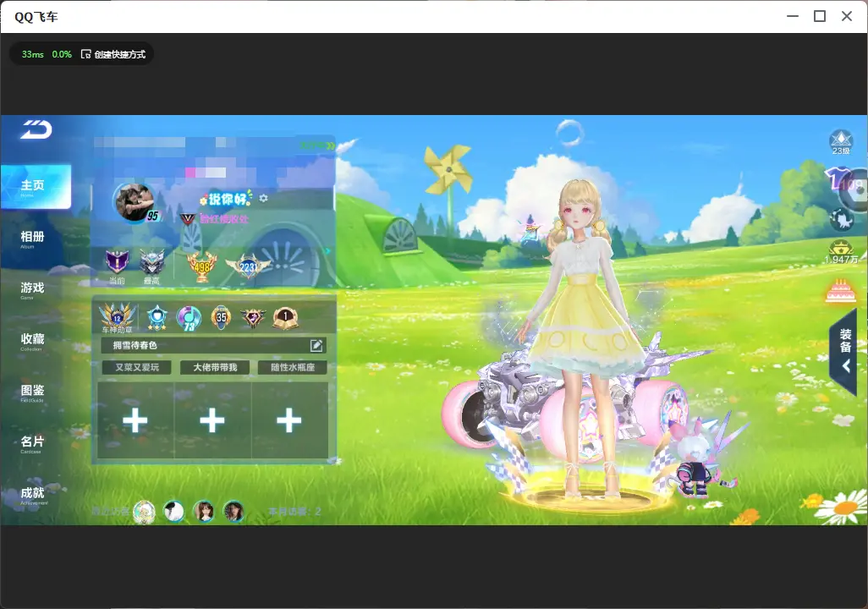Click the 498 golden trophy icon

click(x=202, y=266)
